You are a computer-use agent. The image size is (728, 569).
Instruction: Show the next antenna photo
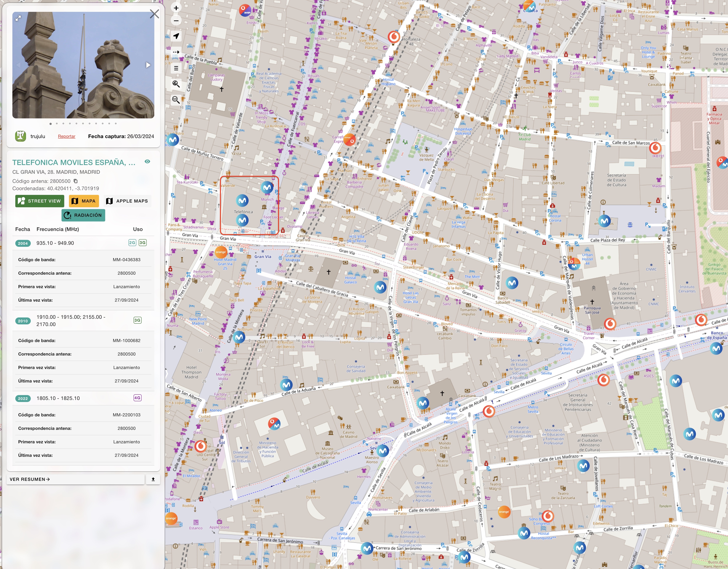(148, 65)
